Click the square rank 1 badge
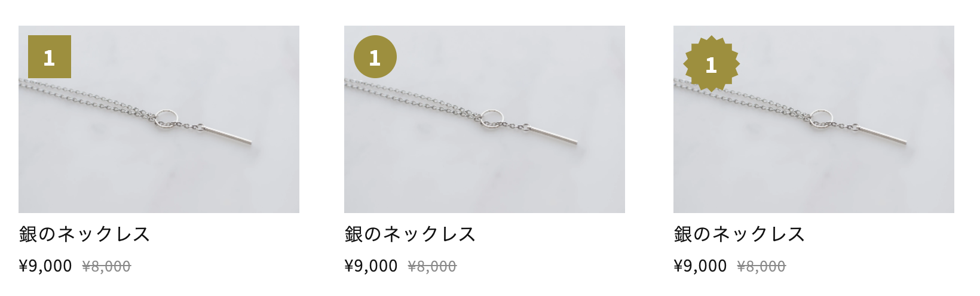Image resolution: width=980 pixels, height=296 pixels. click(x=50, y=57)
